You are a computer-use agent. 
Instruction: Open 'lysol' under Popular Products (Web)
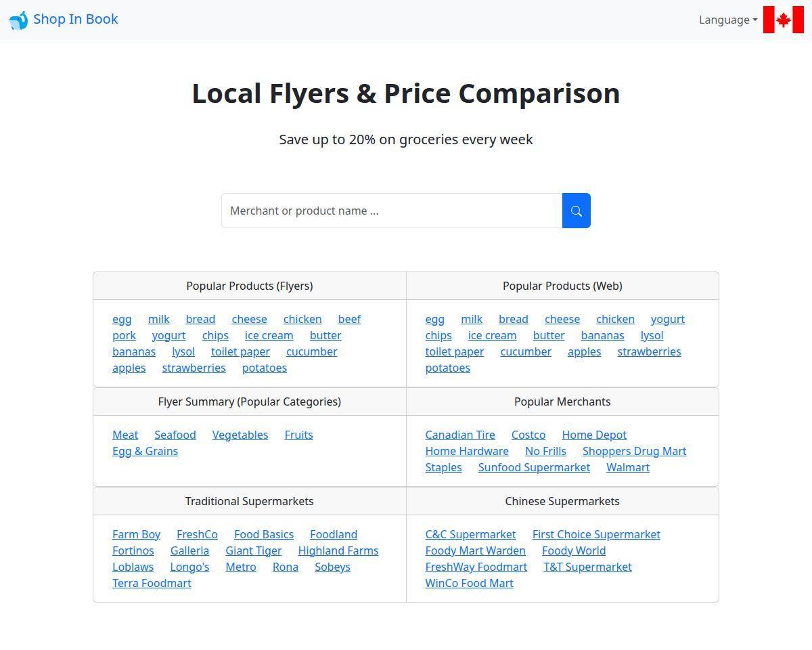652,335
